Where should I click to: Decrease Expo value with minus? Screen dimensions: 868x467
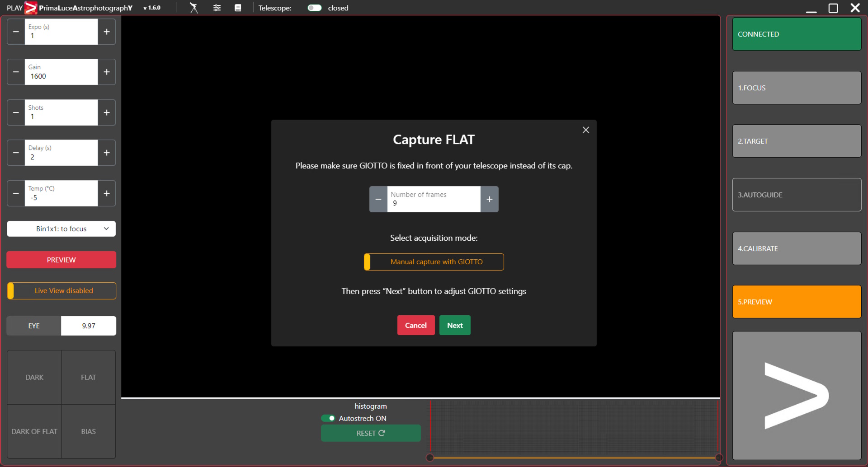click(x=16, y=32)
